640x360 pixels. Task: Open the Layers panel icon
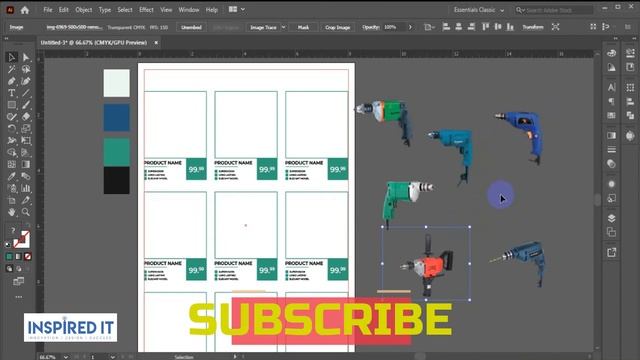(611, 218)
